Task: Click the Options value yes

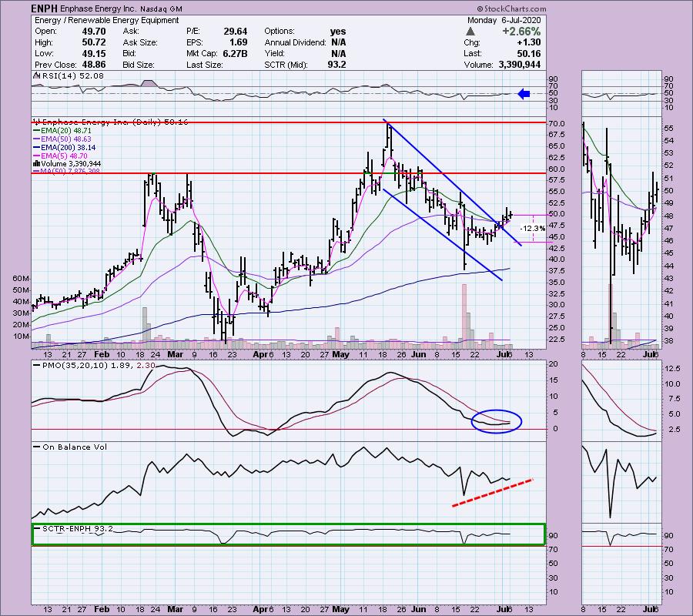Action: (x=338, y=32)
